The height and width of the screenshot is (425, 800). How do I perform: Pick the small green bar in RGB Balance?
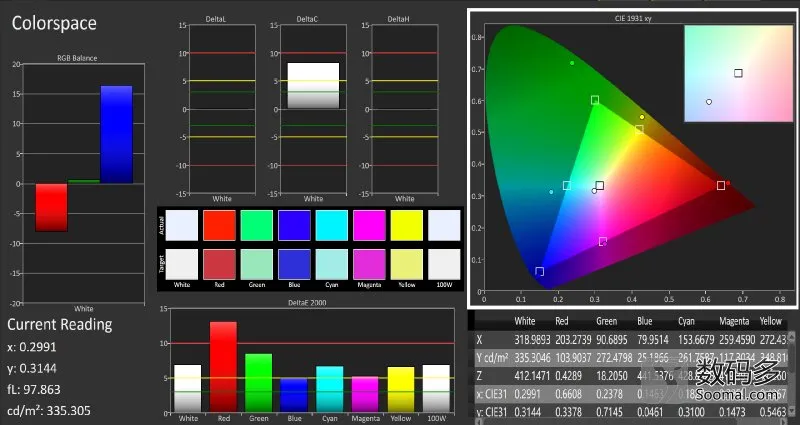click(x=84, y=182)
